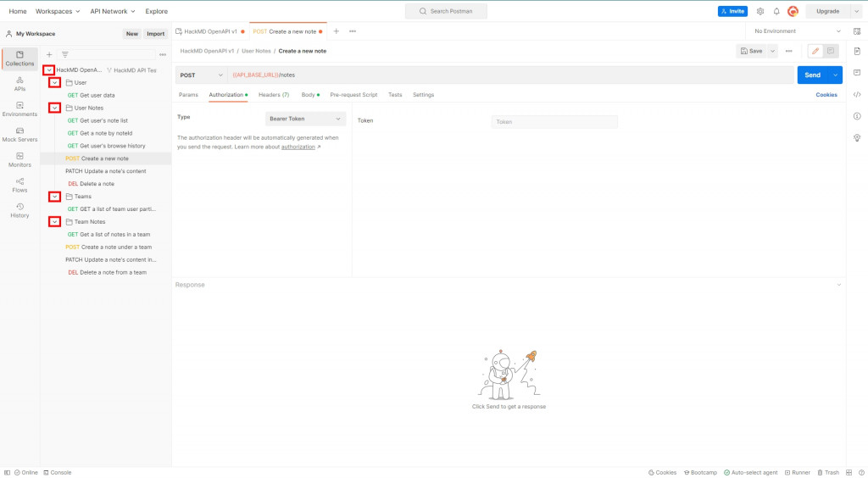
Task: Switch to the request Settings tab
Action: click(424, 95)
